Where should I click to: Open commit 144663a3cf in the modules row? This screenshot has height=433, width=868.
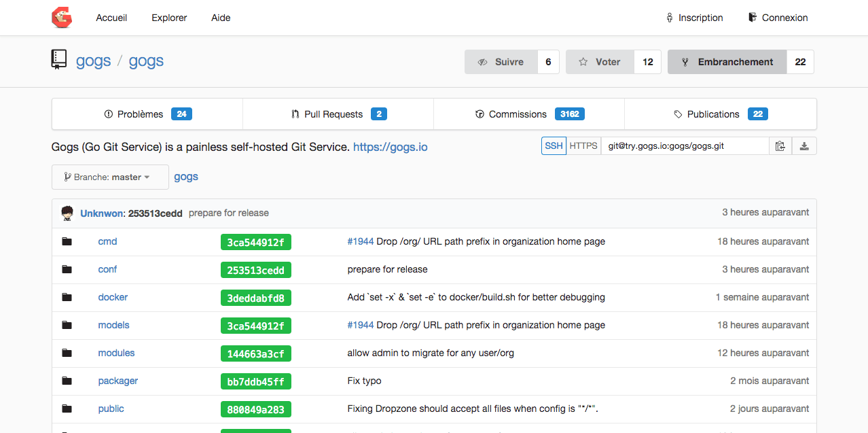click(x=256, y=353)
